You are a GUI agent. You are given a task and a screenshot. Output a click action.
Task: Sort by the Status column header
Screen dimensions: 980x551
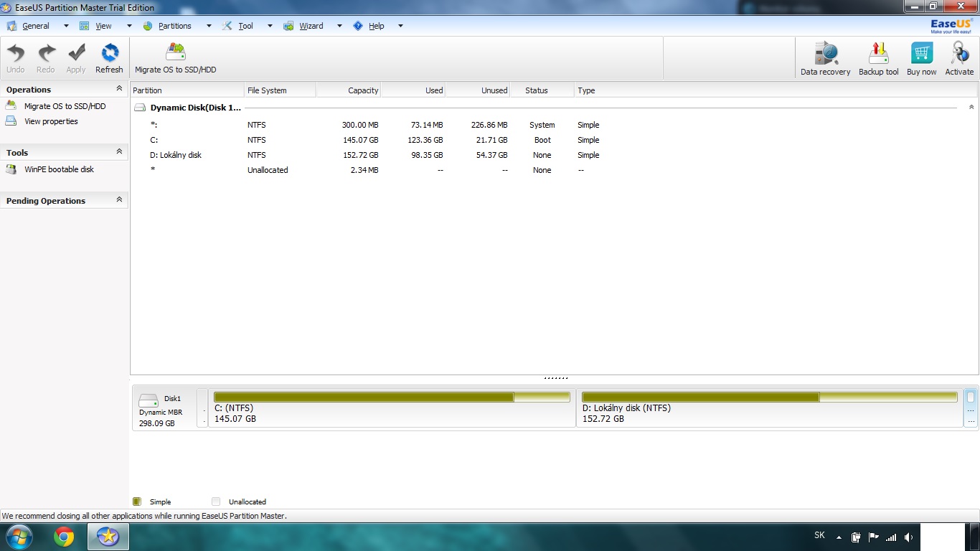[x=542, y=90]
